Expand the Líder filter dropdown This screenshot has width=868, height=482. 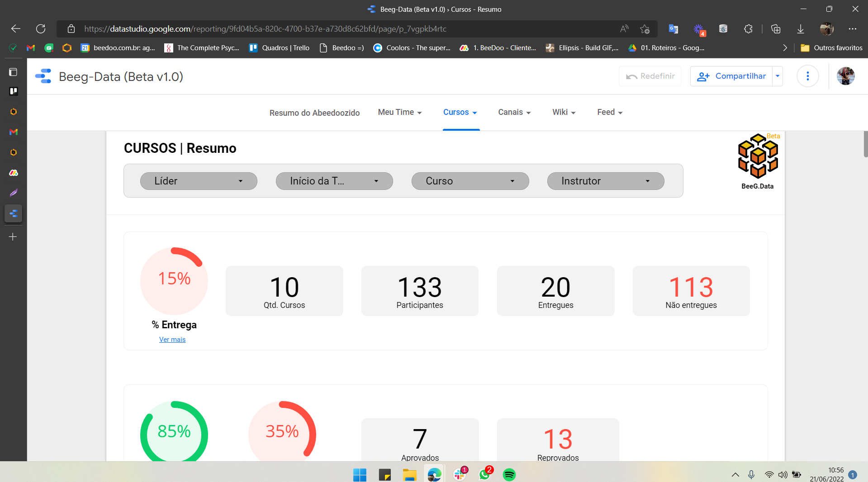tap(199, 181)
